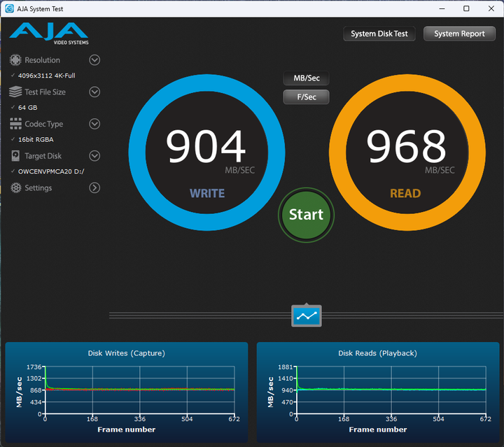Open the Settings panel arrow

(x=94, y=187)
